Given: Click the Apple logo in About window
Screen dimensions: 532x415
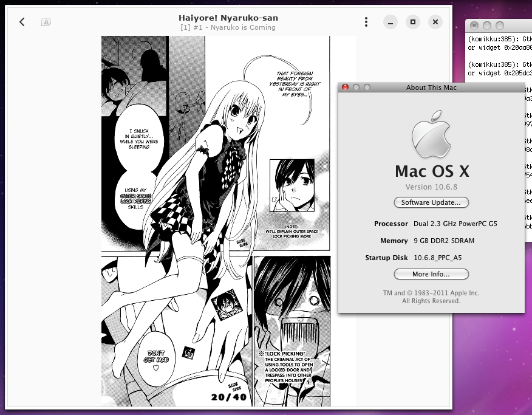Looking at the screenshot, I should coord(431,134).
